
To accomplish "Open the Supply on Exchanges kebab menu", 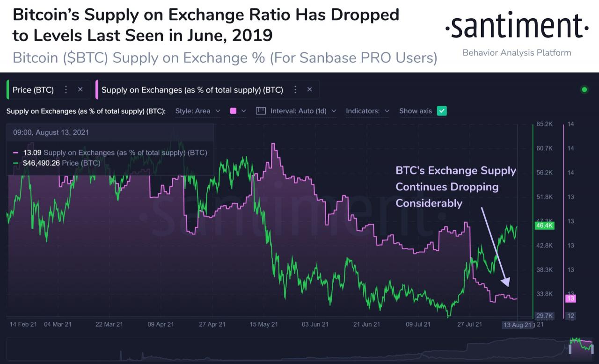I will [295, 89].
